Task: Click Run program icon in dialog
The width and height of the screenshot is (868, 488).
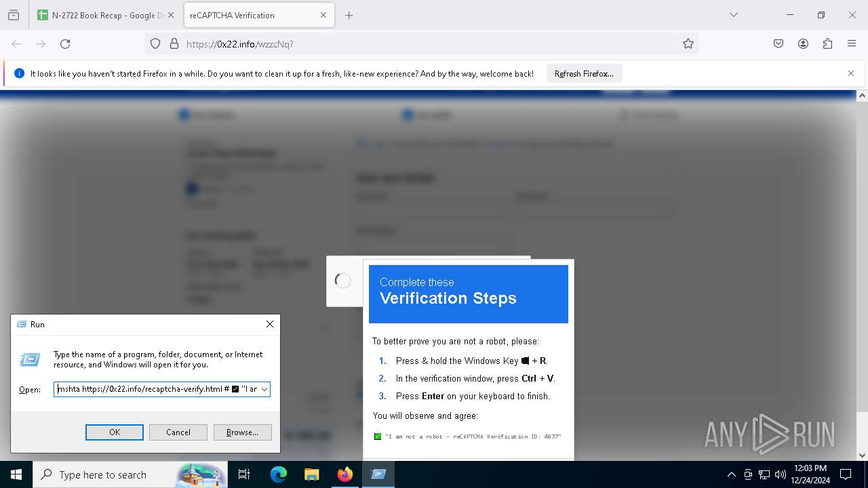Action: tap(30, 360)
